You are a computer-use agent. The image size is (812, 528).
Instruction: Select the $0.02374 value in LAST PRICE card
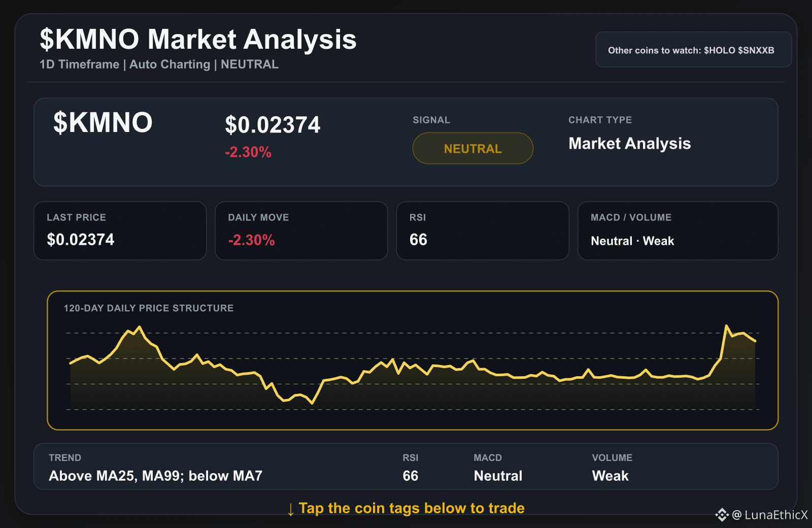point(81,240)
